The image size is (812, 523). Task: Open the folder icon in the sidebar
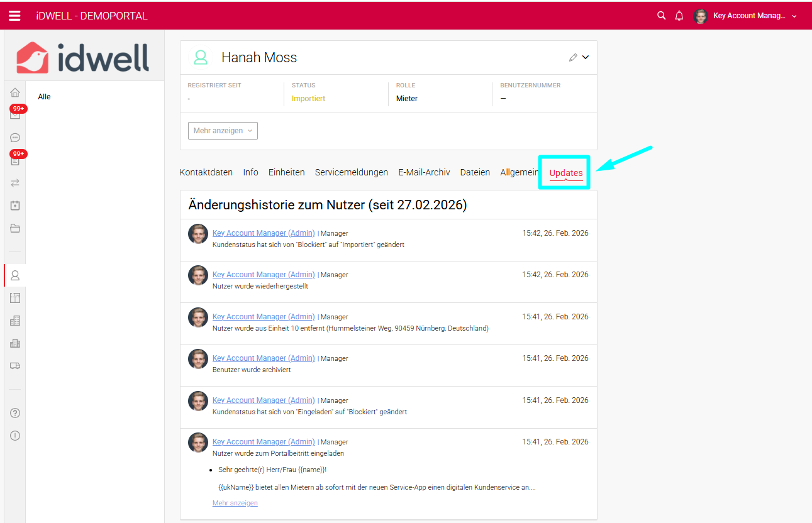coord(15,228)
